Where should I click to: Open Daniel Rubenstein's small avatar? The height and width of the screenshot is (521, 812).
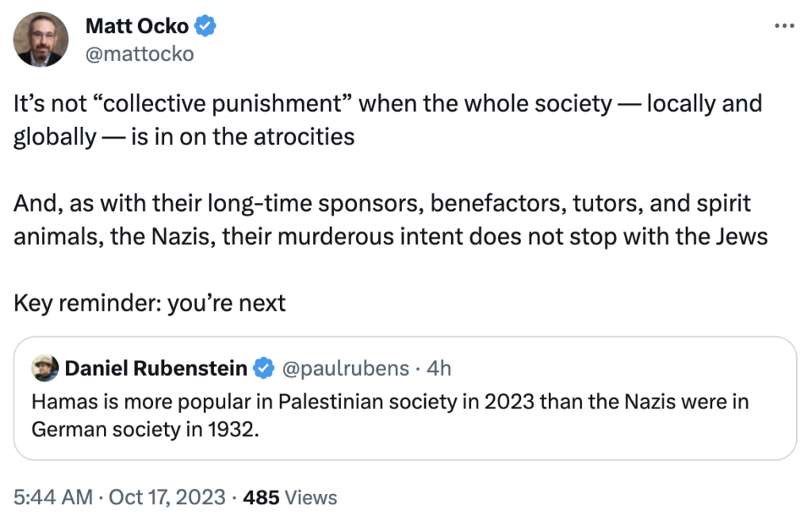tap(44, 368)
